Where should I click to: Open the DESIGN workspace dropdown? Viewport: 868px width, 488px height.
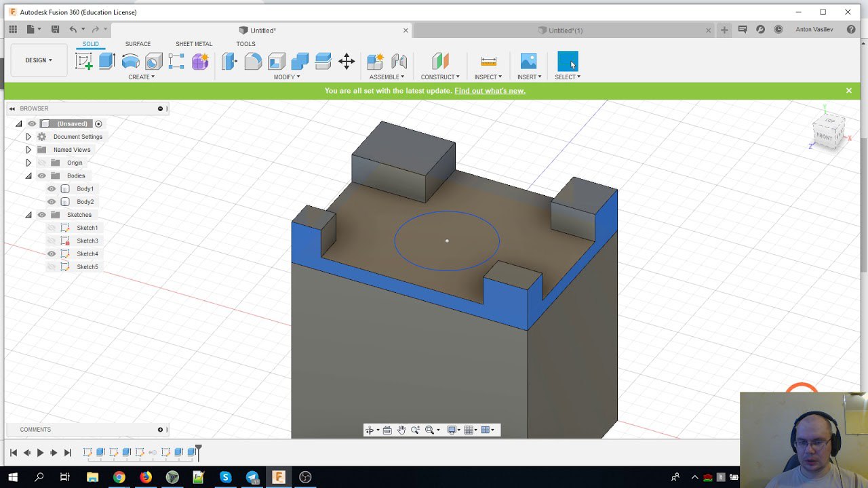(39, 60)
